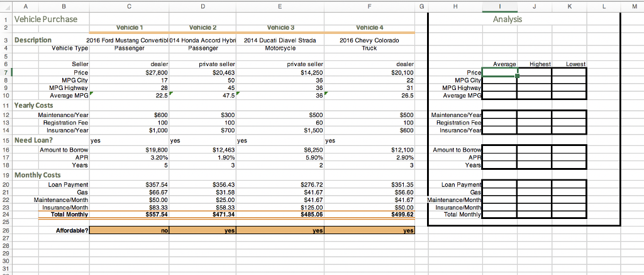This screenshot has width=644, height=275.
Task: Click column I header
Action: pos(499,6)
